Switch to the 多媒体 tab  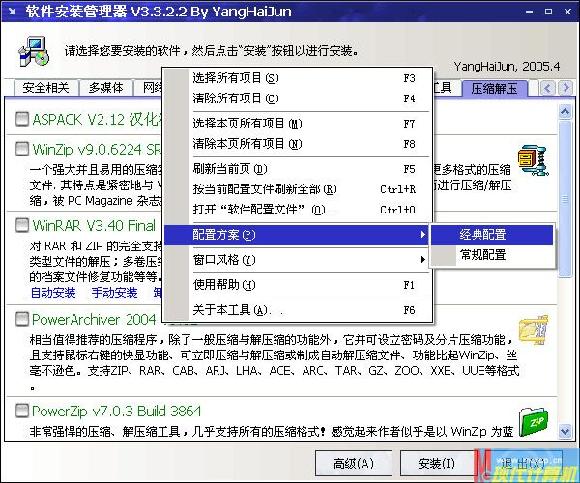pyautogui.click(x=106, y=88)
